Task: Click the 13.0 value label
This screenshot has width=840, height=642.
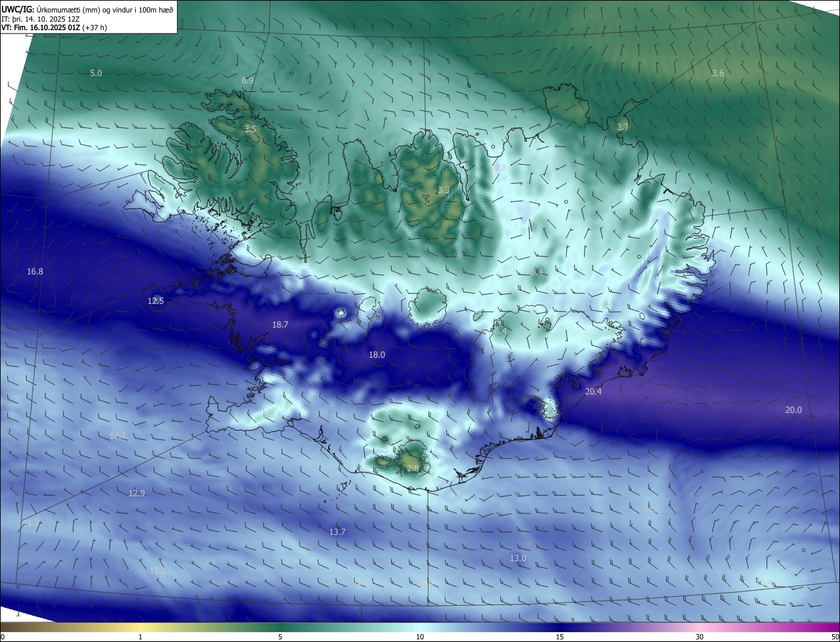Action: point(518,558)
